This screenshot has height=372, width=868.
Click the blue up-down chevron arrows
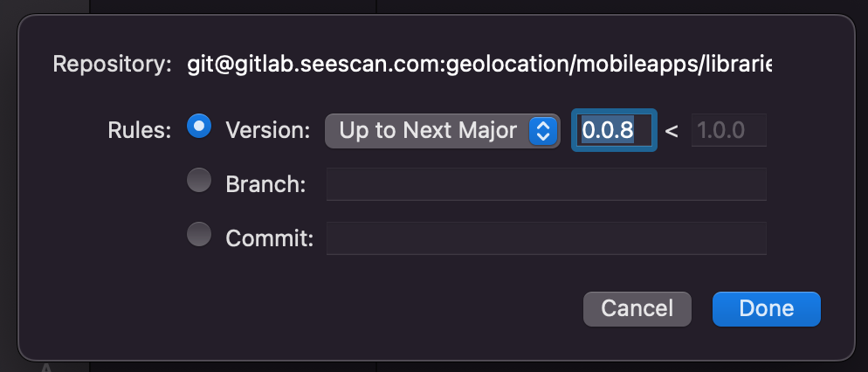[543, 131]
